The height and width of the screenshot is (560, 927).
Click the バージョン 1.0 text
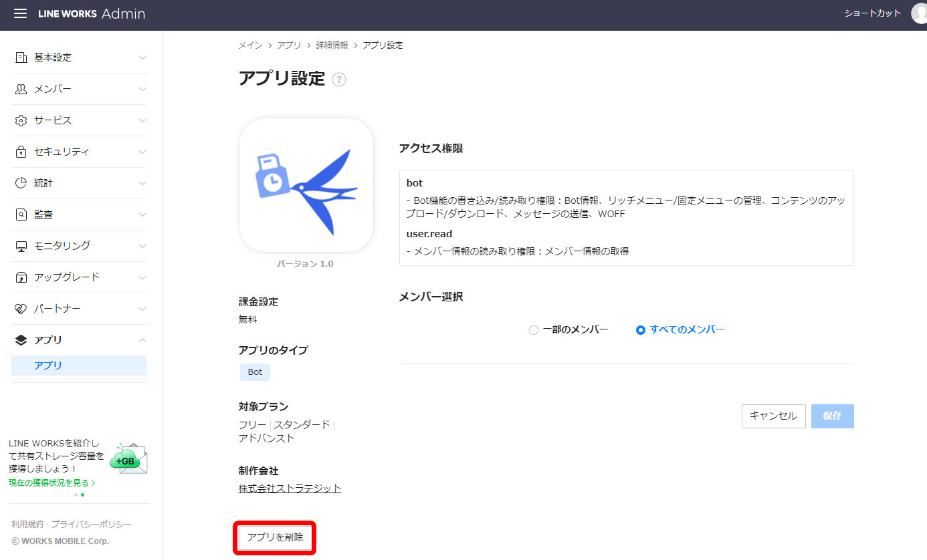[x=305, y=264]
